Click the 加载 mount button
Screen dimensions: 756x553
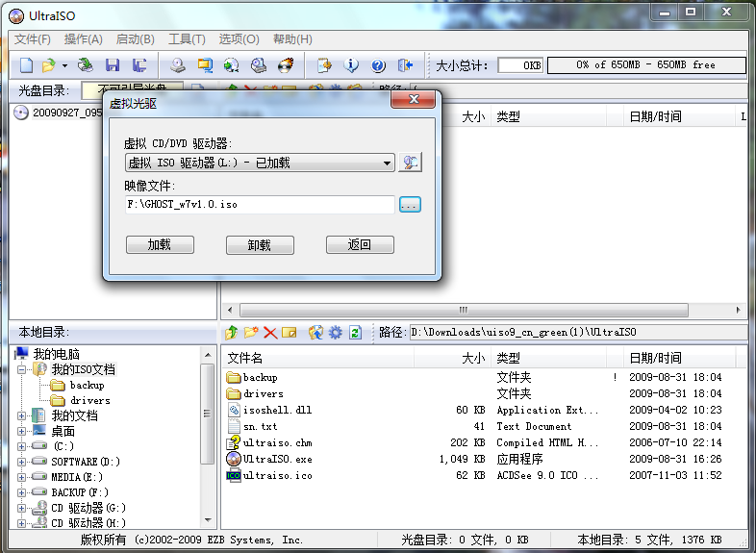(x=160, y=245)
